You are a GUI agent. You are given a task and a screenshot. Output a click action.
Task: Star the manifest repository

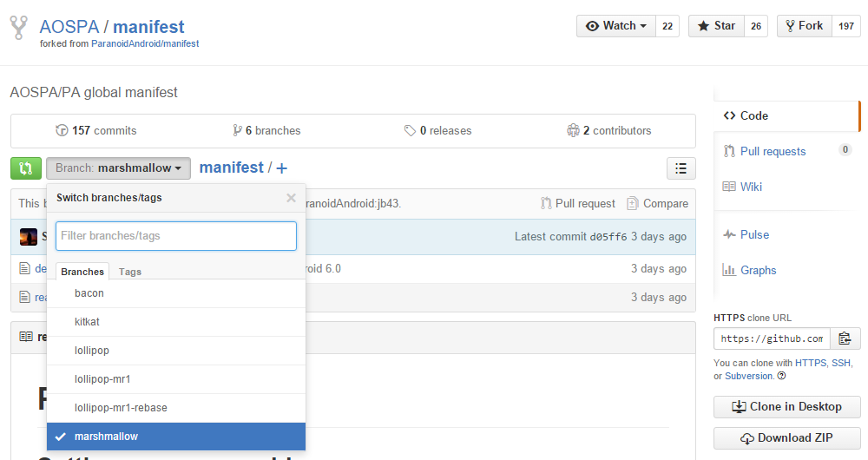tap(715, 26)
